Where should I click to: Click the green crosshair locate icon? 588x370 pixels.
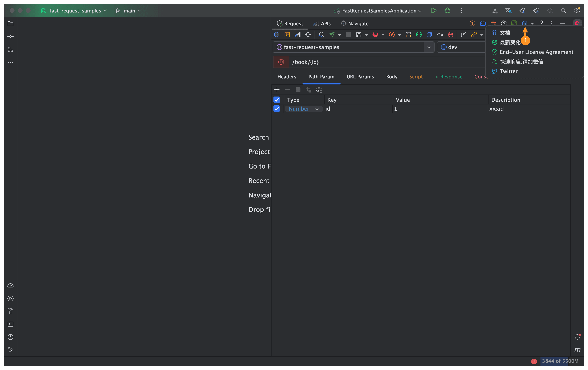coord(418,35)
